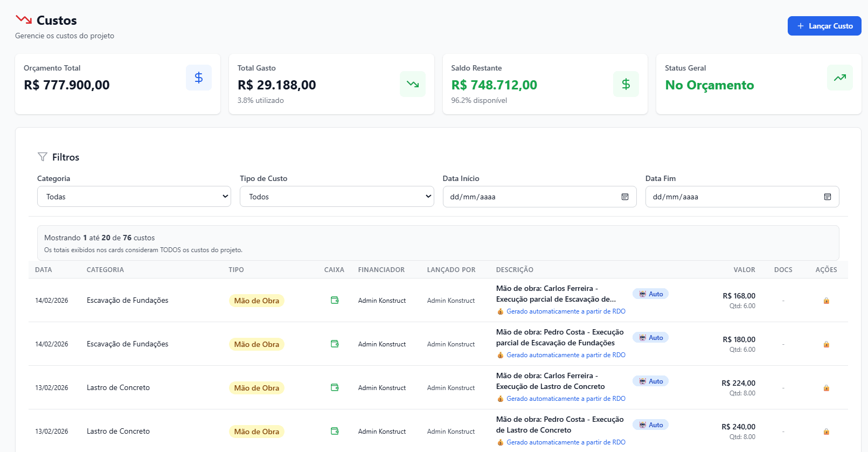Click Mão de Obra tag on R$ 240,00 row
Image resolution: width=868 pixels, height=452 pixels.
(256, 432)
